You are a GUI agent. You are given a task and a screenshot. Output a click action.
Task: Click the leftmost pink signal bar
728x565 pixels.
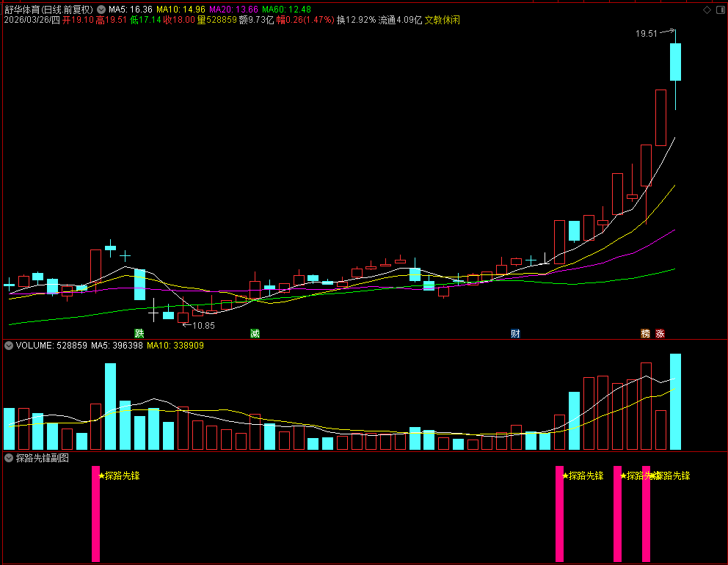[x=95, y=514]
